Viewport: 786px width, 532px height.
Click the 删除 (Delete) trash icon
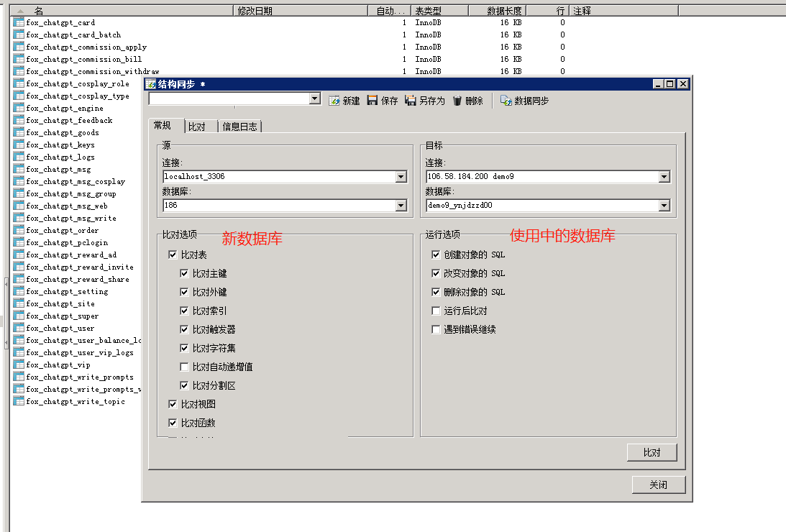point(457,101)
